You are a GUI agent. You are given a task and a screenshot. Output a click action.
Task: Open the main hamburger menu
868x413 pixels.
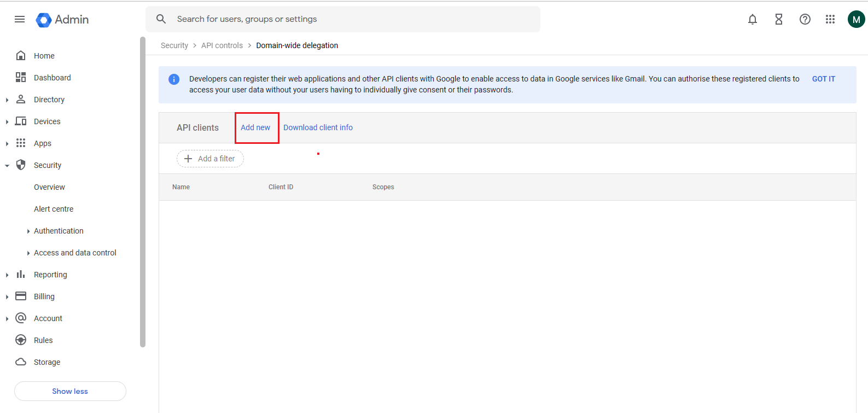tap(20, 19)
